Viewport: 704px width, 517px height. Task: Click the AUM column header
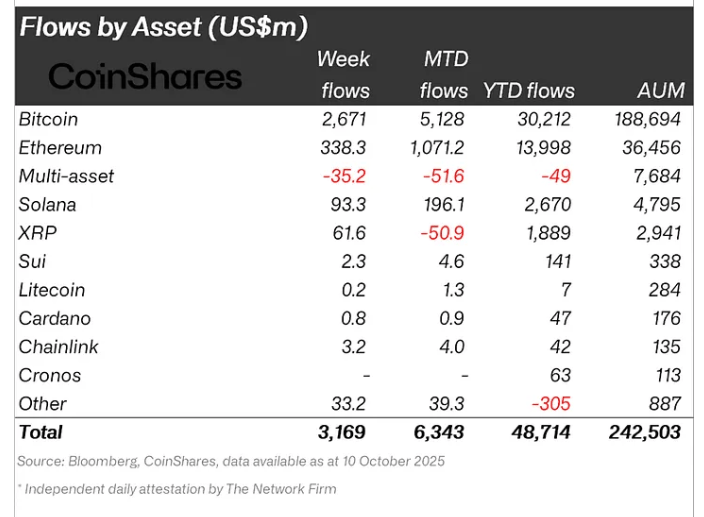click(x=660, y=90)
